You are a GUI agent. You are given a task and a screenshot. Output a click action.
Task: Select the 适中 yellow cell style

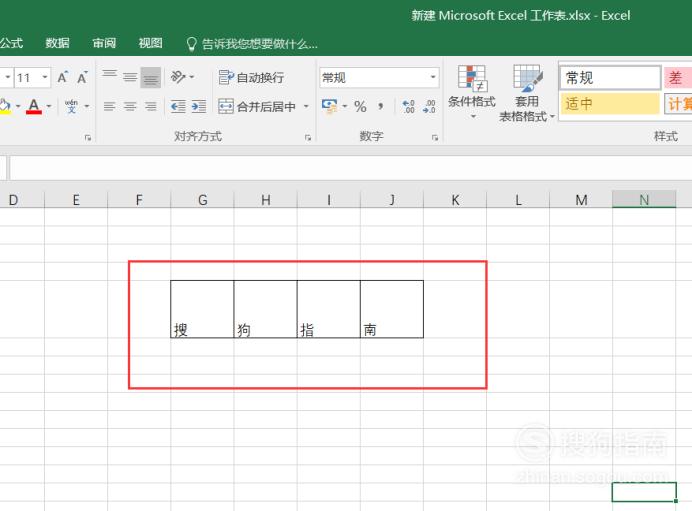coord(609,104)
